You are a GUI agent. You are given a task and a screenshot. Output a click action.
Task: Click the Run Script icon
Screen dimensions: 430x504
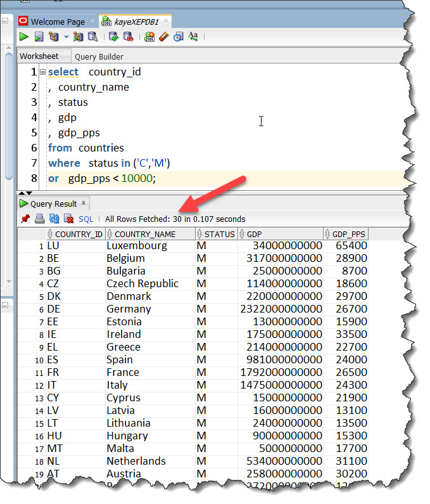[39, 37]
